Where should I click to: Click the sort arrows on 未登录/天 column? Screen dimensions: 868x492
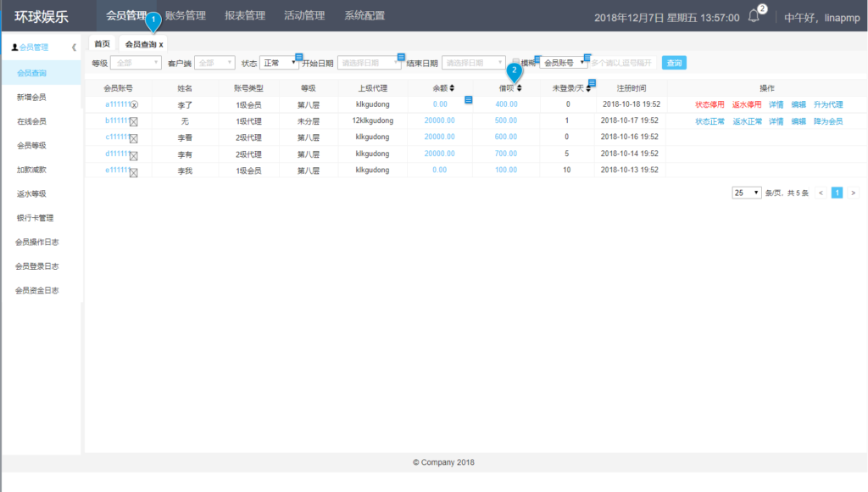(587, 88)
